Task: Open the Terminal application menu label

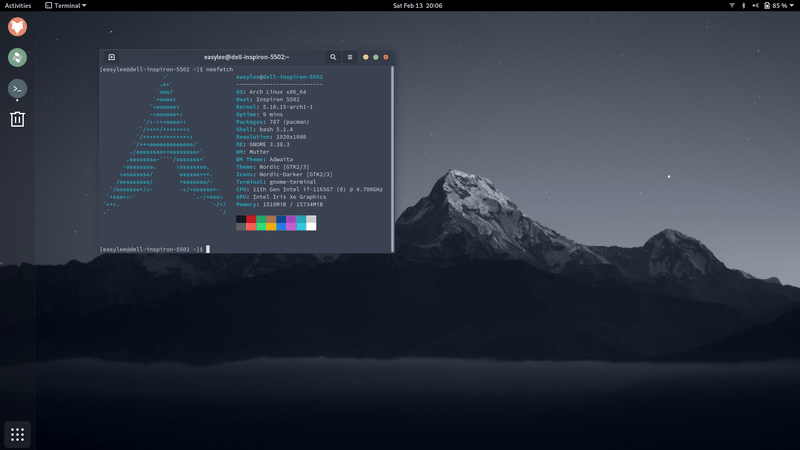Action: point(67,6)
